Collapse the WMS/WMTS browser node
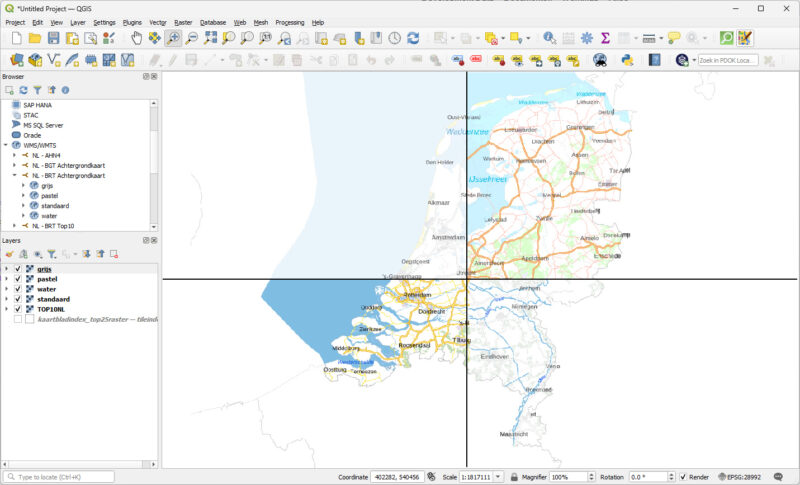The height and width of the screenshot is (485, 800). click(6, 145)
